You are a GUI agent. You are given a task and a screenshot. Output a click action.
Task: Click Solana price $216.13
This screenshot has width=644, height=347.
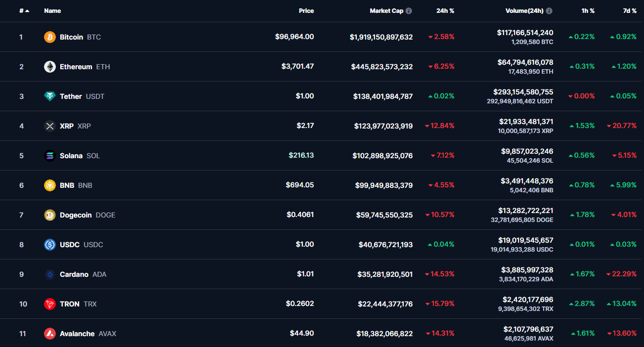pyautogui.click(x=301, y=155)
